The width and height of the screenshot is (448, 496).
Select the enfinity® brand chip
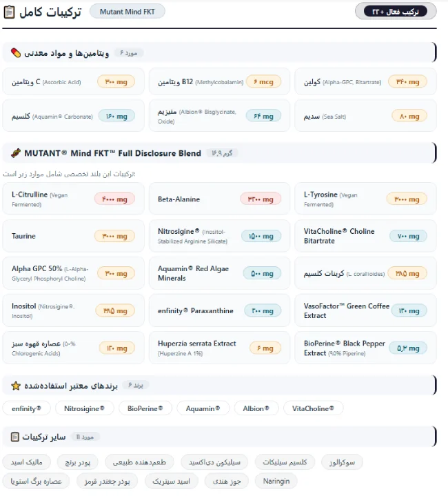tap(26, 408)
